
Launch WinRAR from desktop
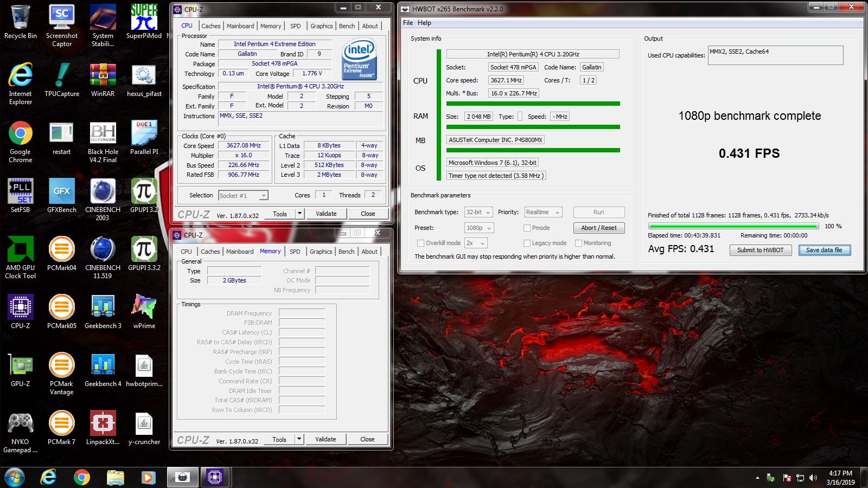(x=103, y=80)
